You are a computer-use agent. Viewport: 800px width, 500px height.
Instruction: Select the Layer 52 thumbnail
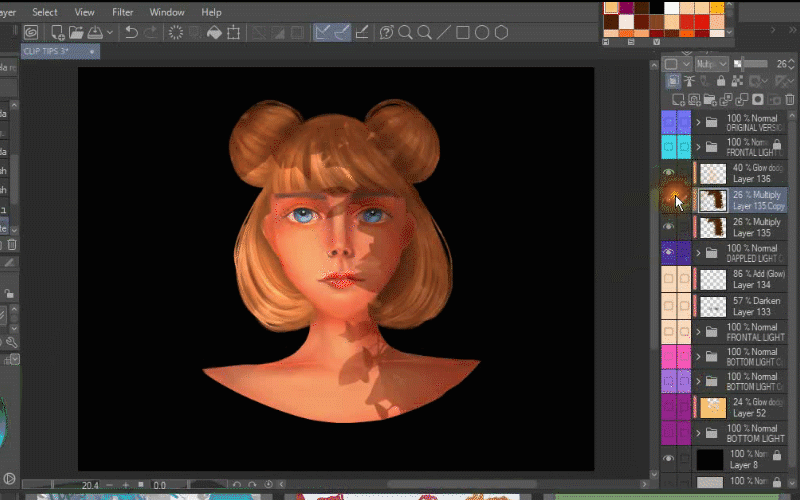click(711, 407)
